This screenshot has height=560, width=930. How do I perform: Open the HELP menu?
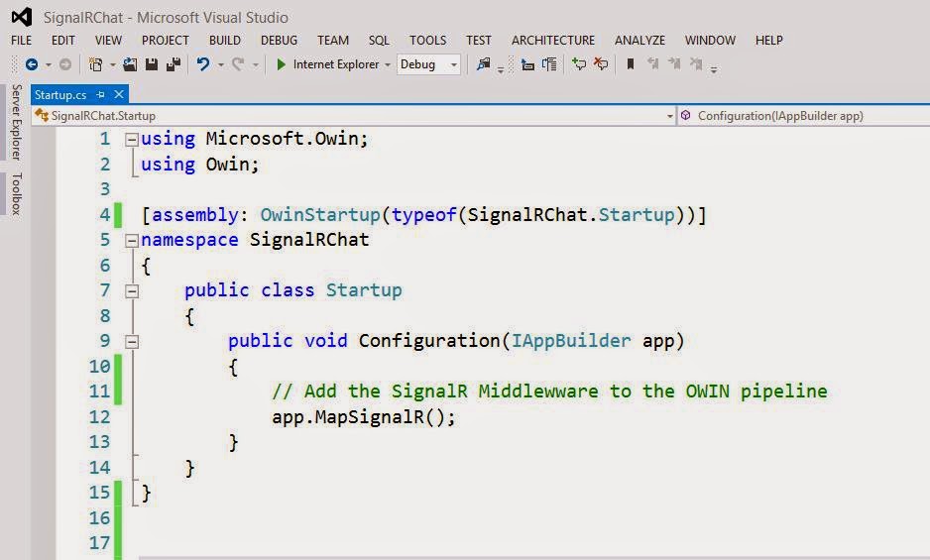pos(768,41)
